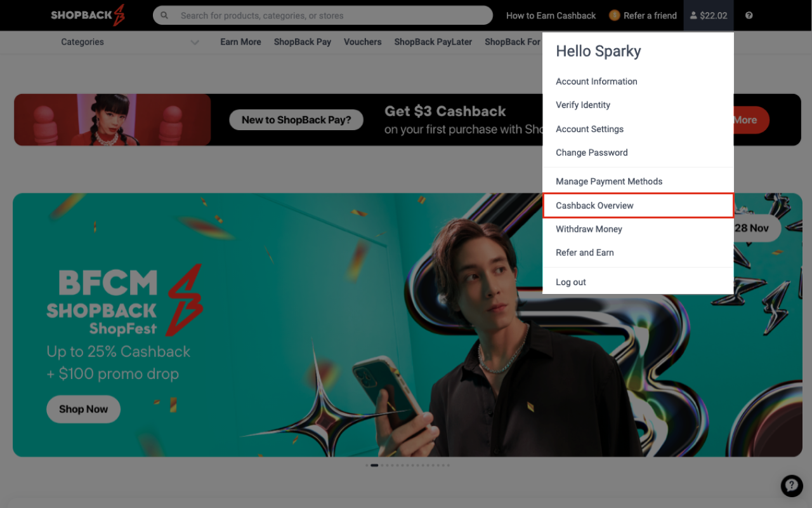Click the search input field

click(x=324, y=15)
